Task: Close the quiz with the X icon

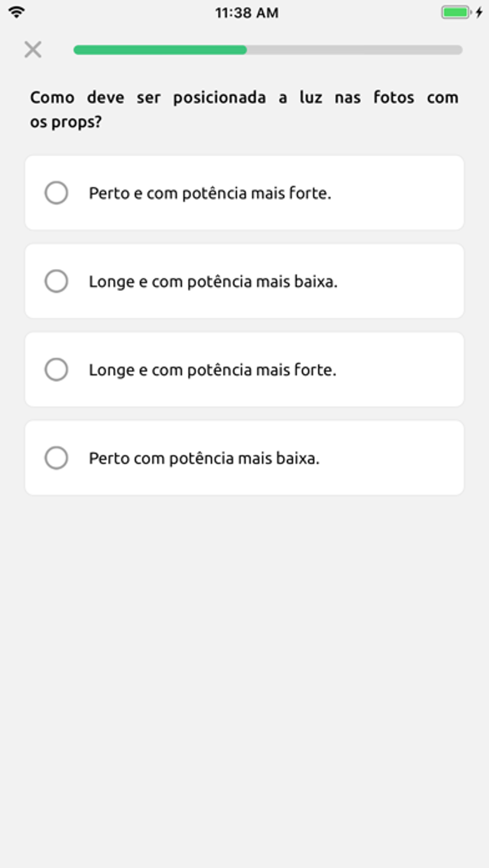Action: point(33,49)
